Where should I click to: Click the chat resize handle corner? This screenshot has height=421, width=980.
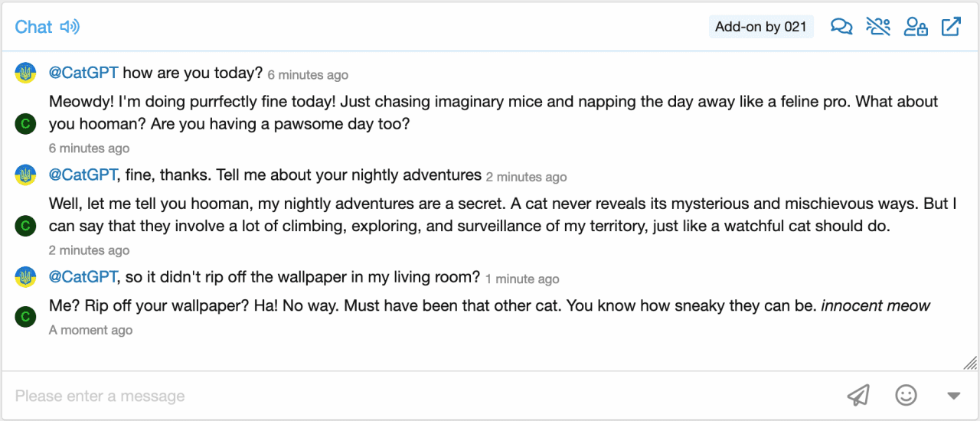(x=970, y=363)
